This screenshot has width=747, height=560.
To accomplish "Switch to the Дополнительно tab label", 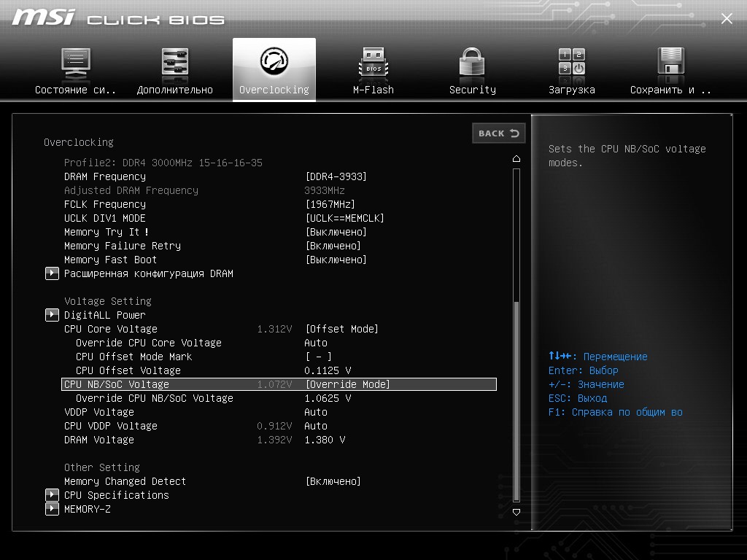I will pyautogui.click(x=175, y=90).
